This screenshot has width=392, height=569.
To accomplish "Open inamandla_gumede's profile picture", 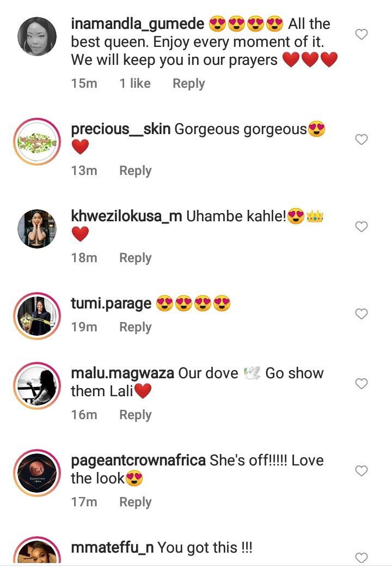I will pos(37,37).
